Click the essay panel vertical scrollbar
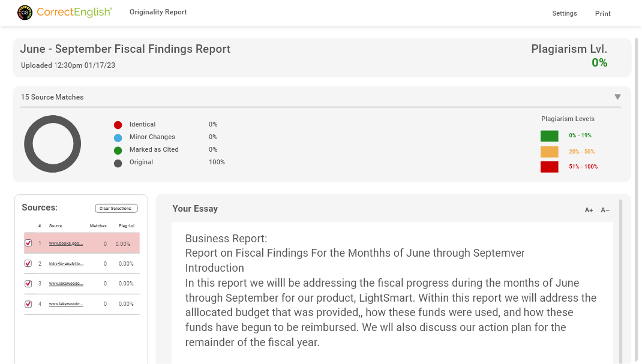 (x=620, y=282)
